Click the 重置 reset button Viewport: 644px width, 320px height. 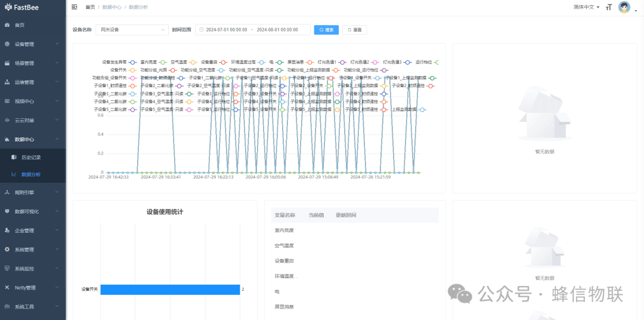click(x=354, y=30)
